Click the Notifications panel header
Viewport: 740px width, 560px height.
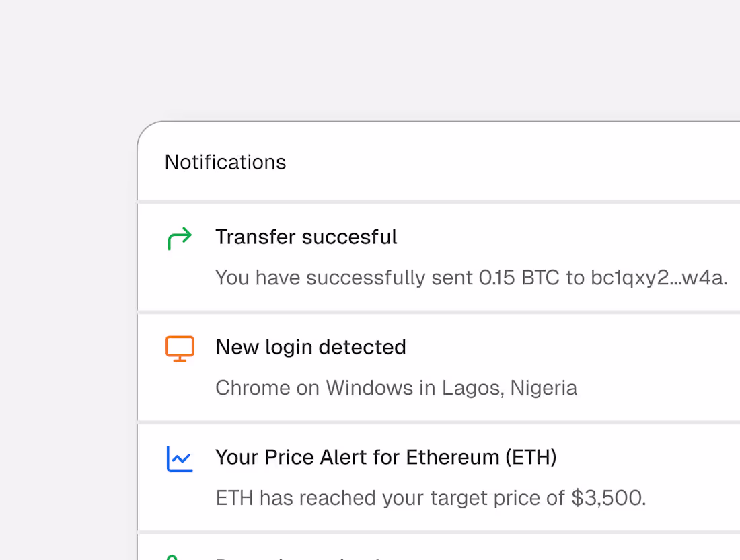pos(225,162)
